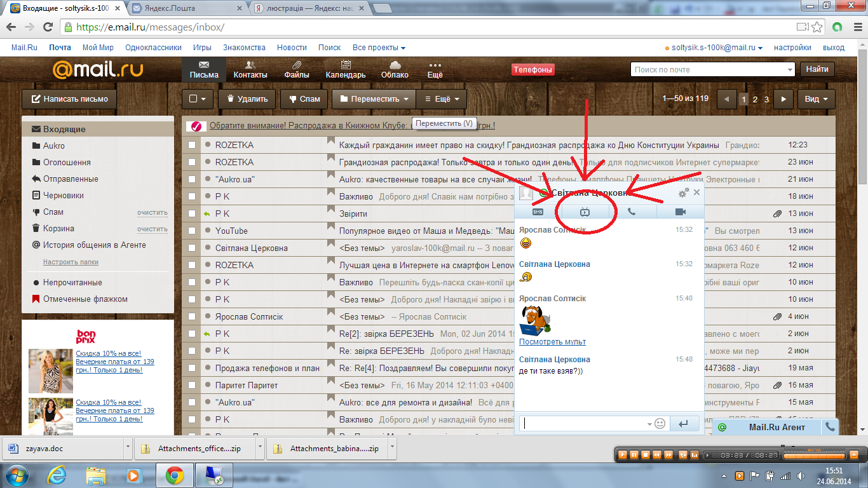
Task: Open the mult animations tab in chat
Action: [x=585, y=212]
